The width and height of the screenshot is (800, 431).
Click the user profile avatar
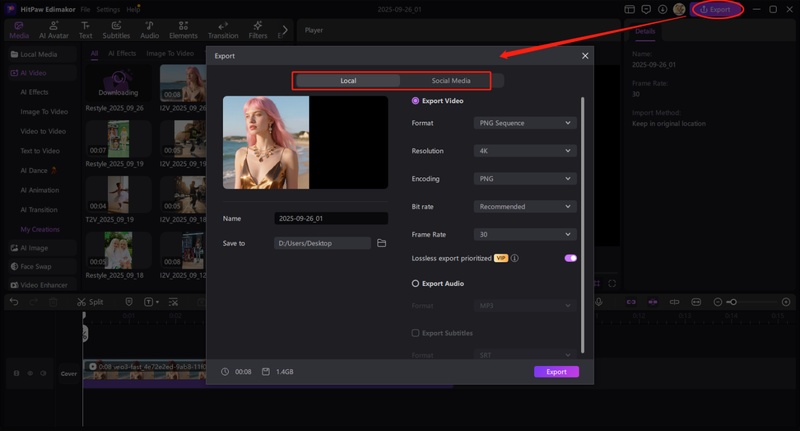point(679,9)
